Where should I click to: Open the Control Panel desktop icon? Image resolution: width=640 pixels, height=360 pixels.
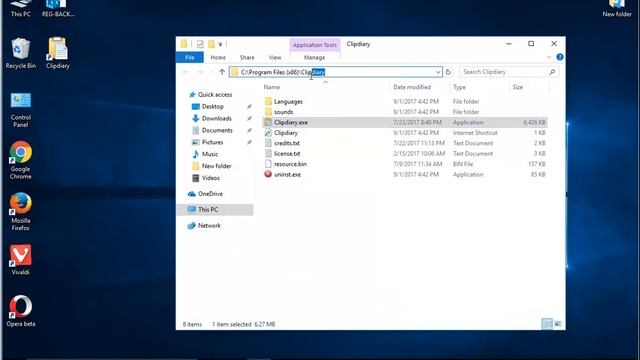click(x=20, y=110)
